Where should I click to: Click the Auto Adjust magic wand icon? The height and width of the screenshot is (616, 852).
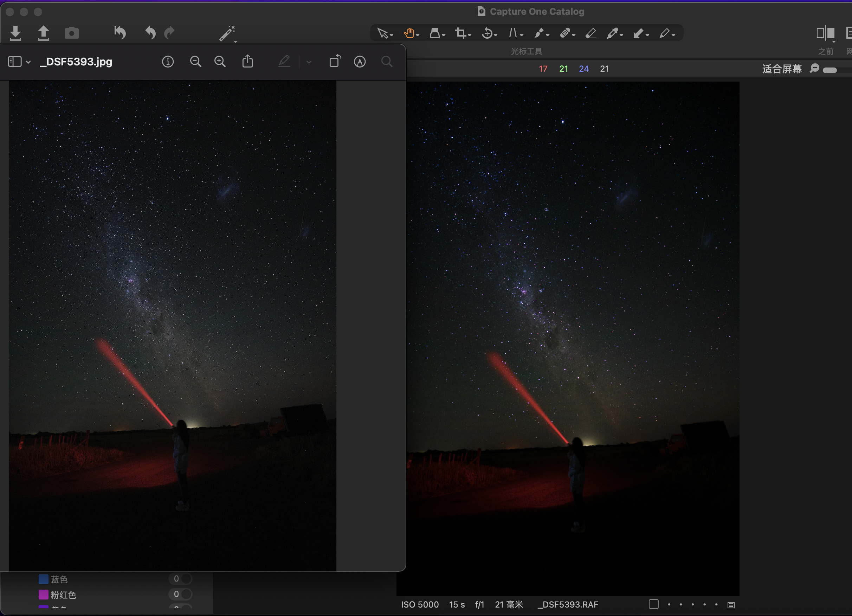point(227,33)
